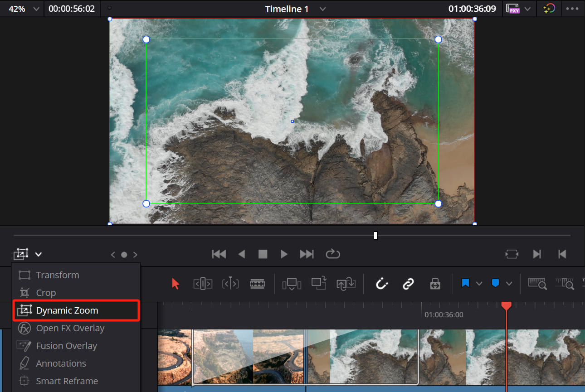Activate the Trim Edit Mode tool

coord(203,284)
